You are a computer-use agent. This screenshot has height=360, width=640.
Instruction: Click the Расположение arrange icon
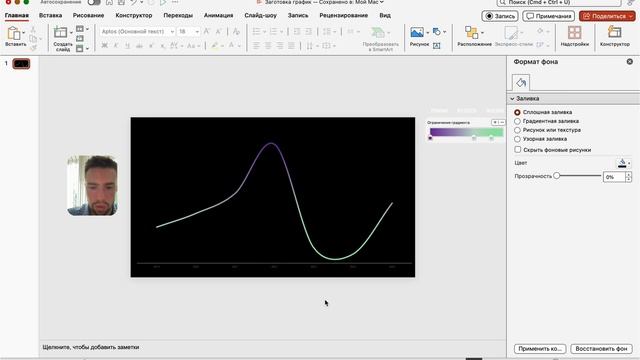tap(471, 33)
